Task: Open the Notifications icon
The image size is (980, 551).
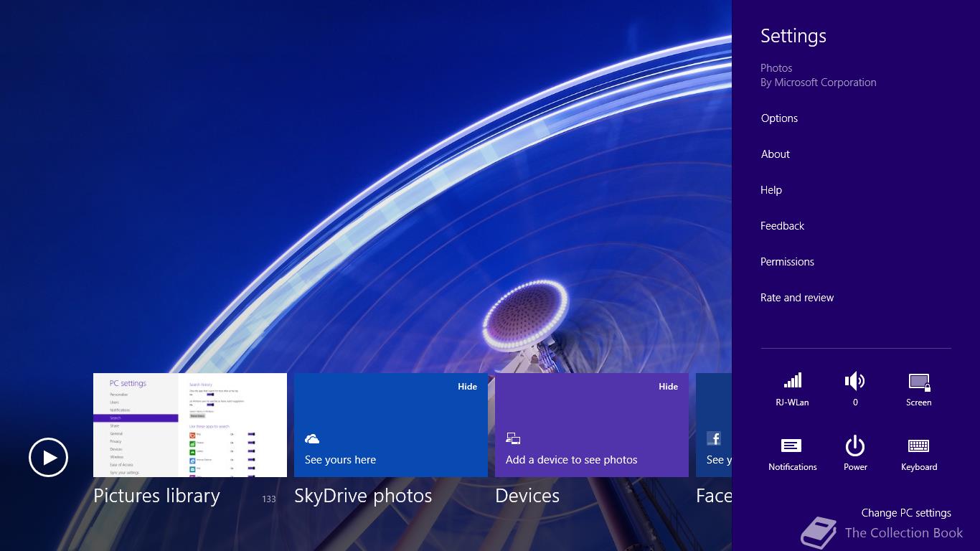Action: pyautogui.click(x=791, y=446)
